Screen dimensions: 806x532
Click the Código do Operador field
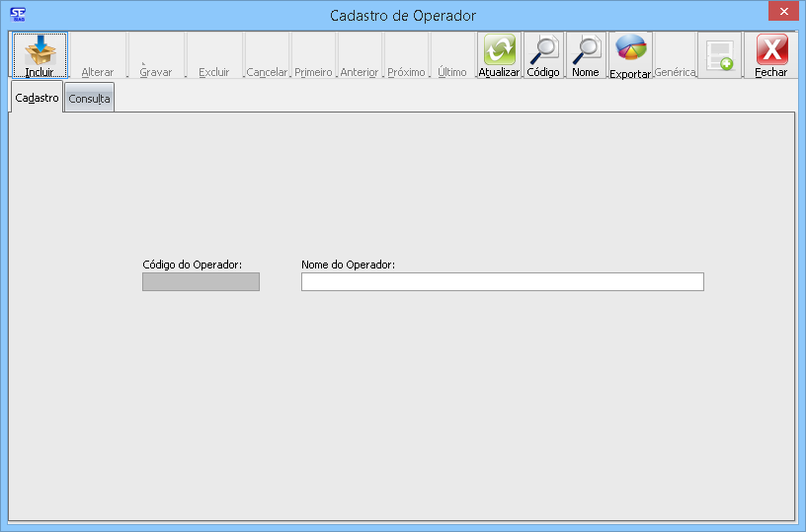201,282
